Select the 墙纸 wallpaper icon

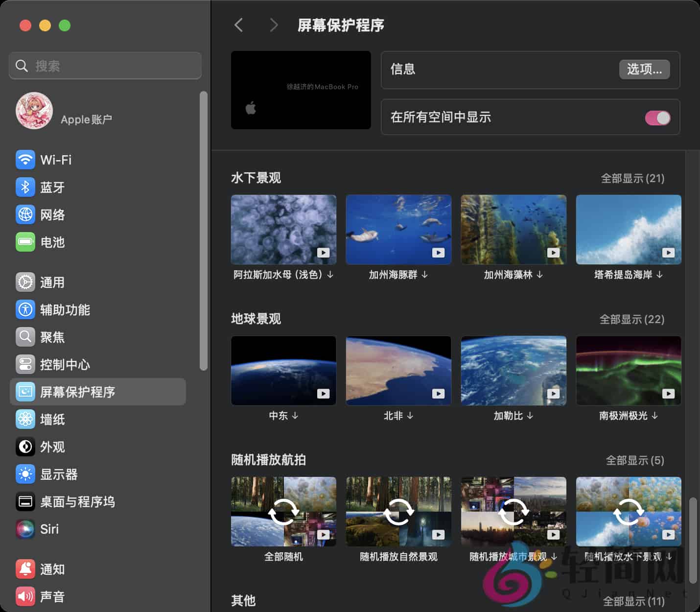coord(25,419)
